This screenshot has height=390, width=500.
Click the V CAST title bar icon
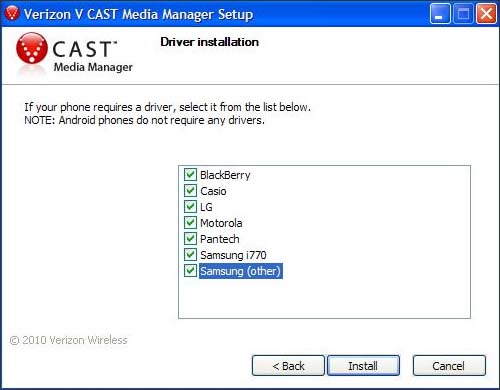[x=12, y=14]
